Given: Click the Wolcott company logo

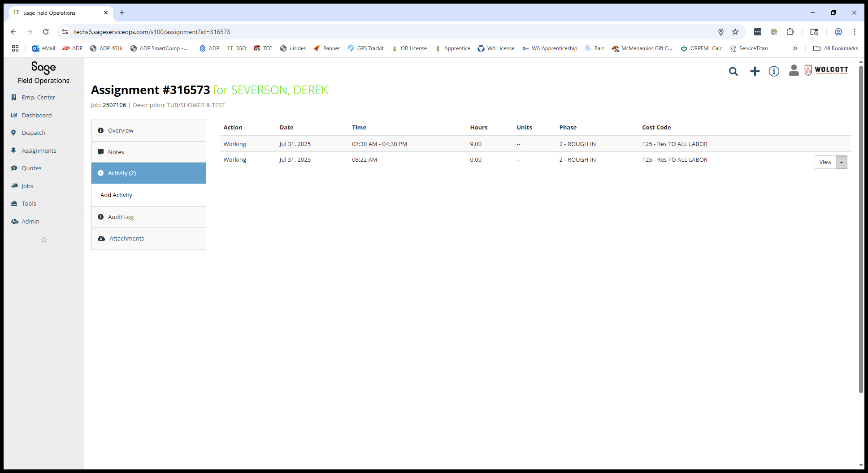Looking at the screenshot, I should pos(826,70).
